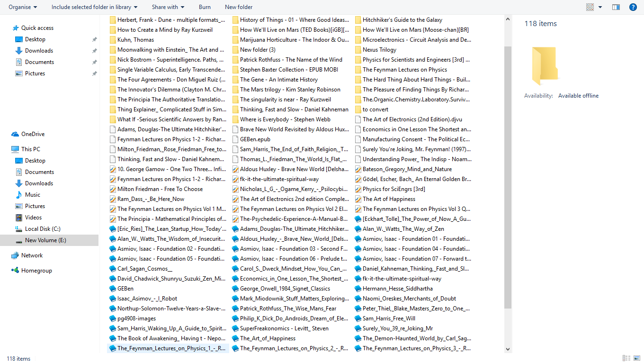Click the file icon of GEBen.epub

235,139
